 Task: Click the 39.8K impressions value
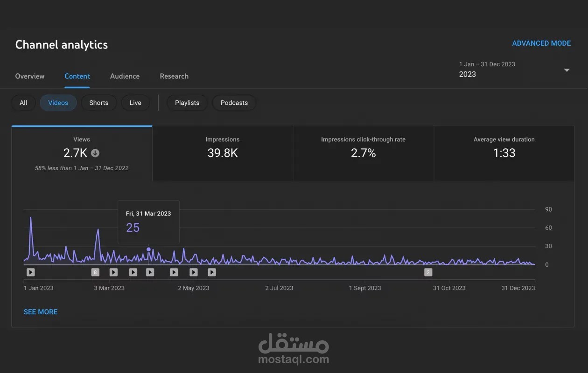pyautogui.click(x=223, y=153)
